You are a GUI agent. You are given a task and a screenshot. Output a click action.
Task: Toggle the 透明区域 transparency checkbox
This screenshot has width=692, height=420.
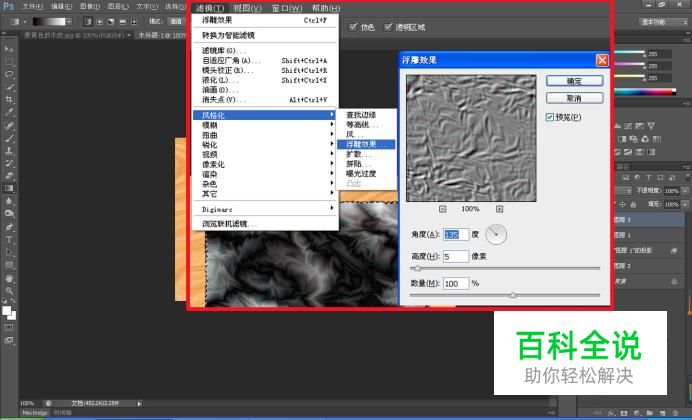point(388,27)
